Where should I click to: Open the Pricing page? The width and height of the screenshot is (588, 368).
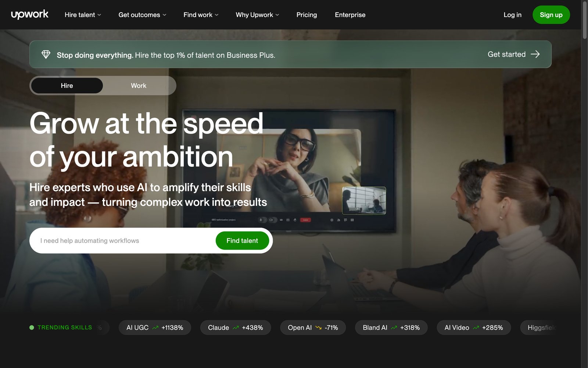(306, 15)
